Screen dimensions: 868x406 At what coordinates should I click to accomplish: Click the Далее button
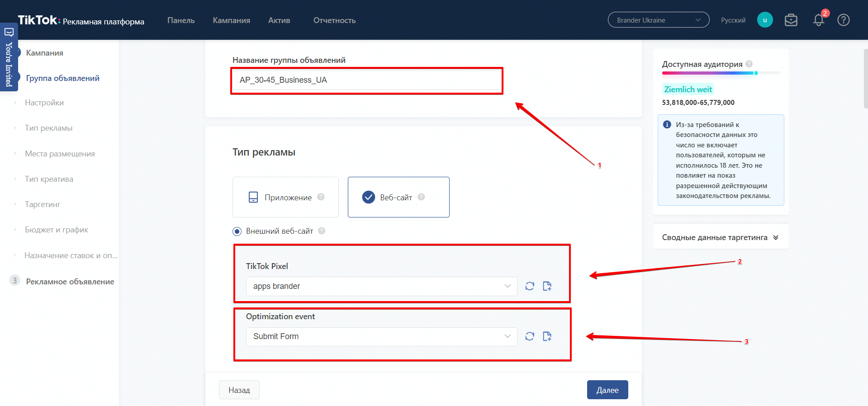pos(607,390)
